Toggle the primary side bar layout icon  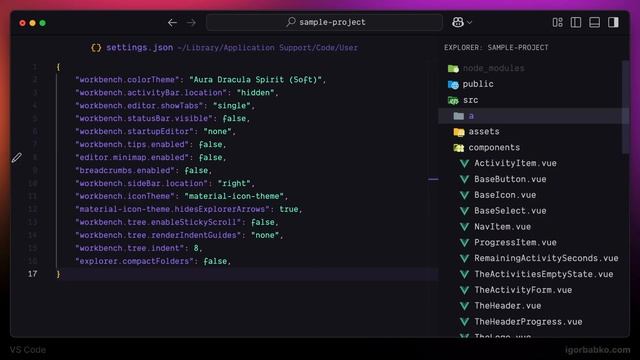tap(576, 22)
